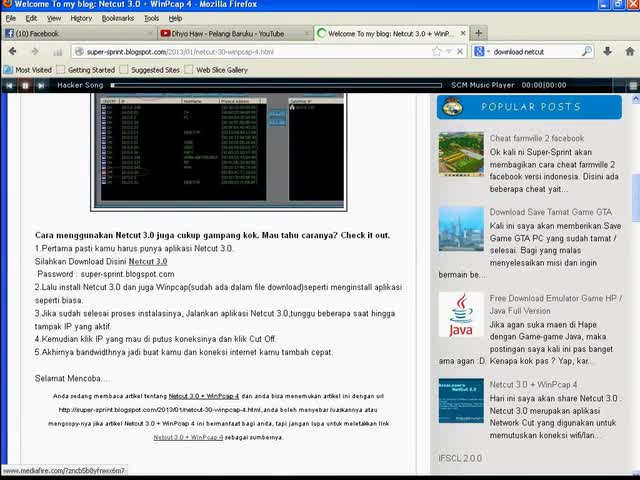Bookmark this page with the star icon
Viewport: 640px width, 480px height.
click(437, 51)
